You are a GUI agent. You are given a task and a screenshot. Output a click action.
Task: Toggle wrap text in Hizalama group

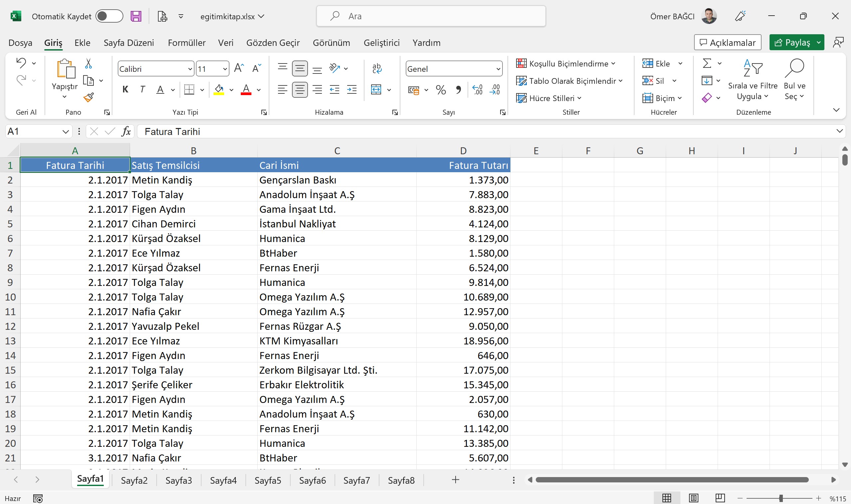pos(377,68)
